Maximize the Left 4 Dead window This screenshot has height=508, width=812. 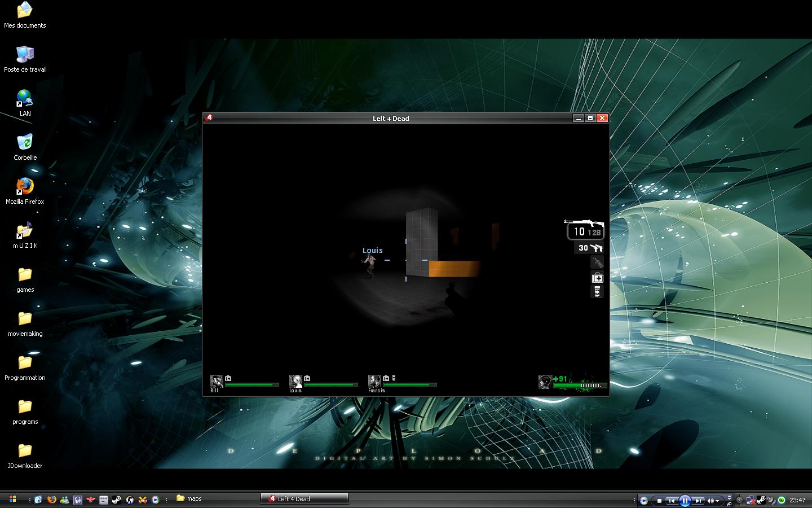point(590,118)
